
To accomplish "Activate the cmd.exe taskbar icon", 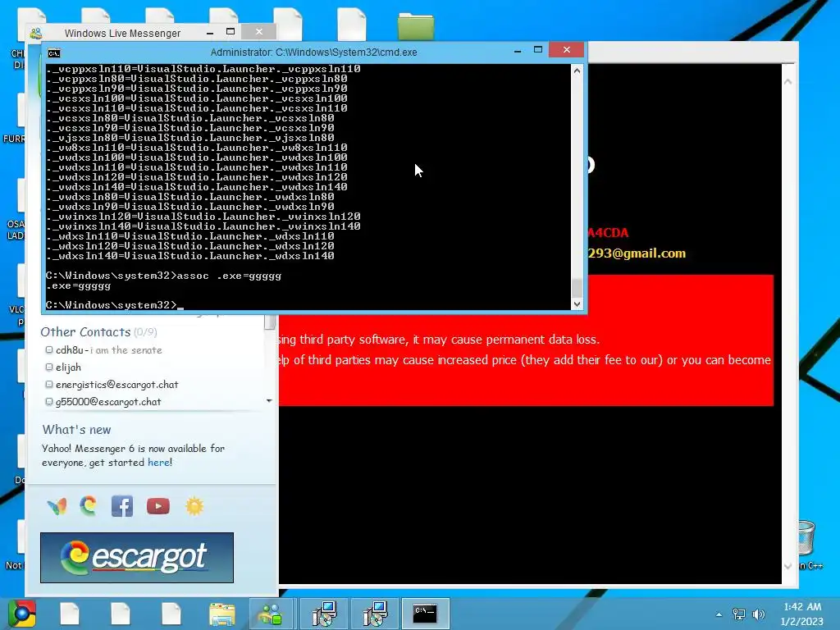I will (425, 614).
